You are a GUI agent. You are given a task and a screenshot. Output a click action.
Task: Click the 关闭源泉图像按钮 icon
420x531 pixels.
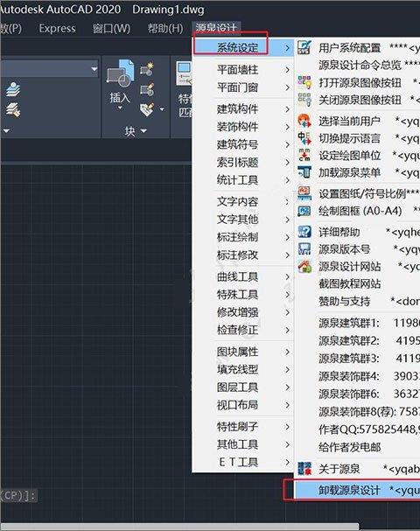pos(304,100)
